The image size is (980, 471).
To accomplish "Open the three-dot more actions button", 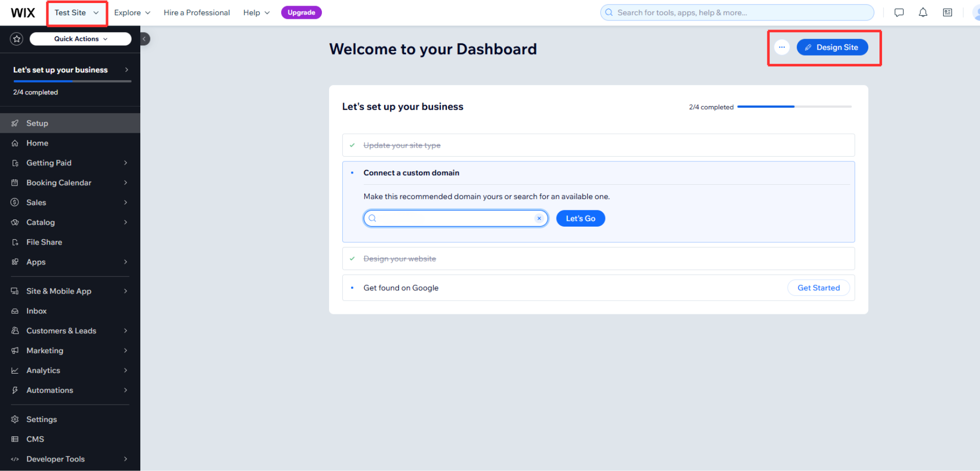I will click(782, 47).
